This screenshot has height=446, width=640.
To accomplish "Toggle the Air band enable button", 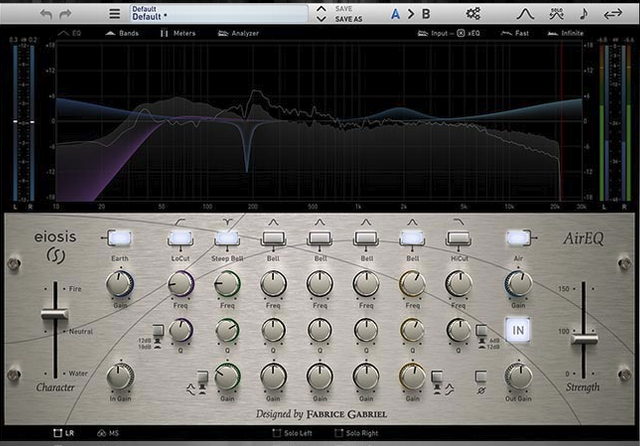I will click(518, 238).
